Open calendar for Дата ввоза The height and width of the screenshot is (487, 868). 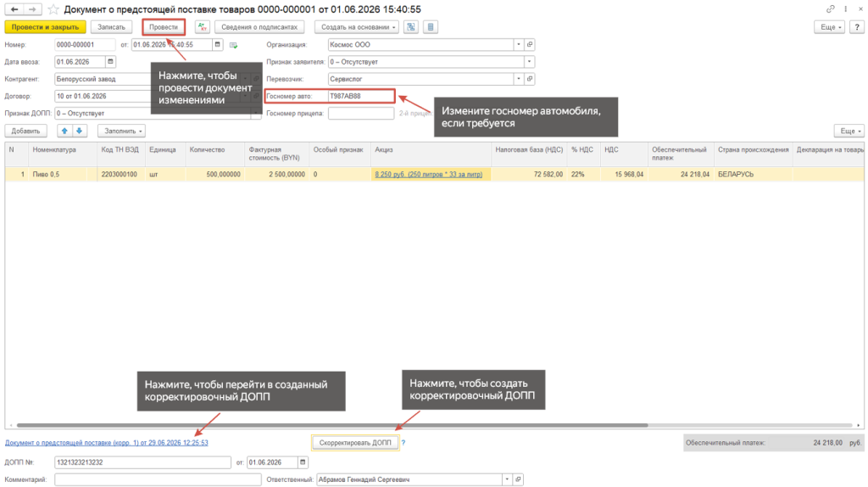(x=110, y=61)
